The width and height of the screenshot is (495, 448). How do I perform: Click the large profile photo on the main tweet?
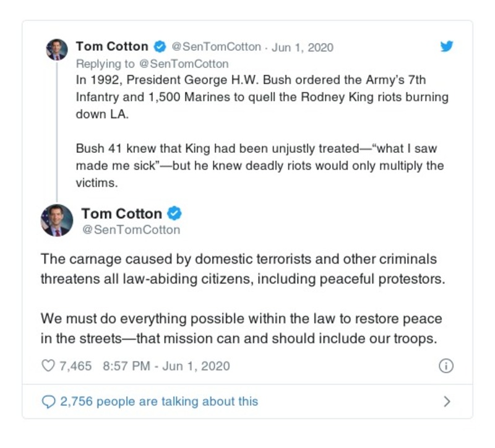pyautogui.click(x=57, y=220)
